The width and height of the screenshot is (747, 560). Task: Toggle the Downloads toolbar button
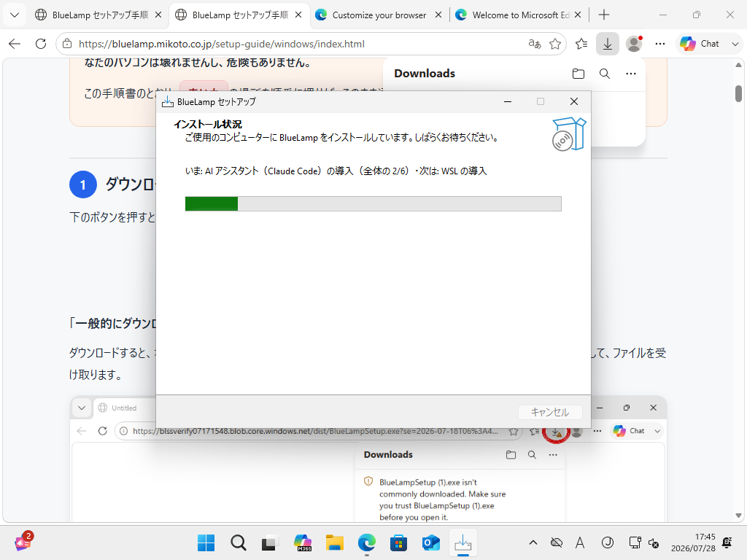tap(608, 44)
